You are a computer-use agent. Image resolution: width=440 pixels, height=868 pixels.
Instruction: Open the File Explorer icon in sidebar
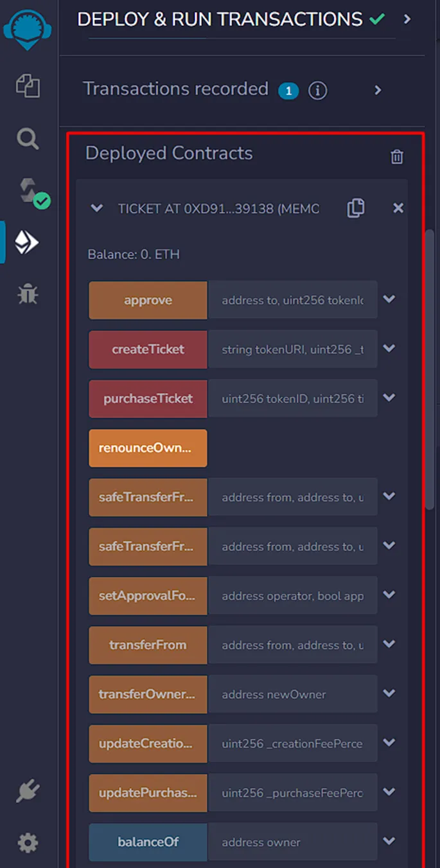pos(28,86)
